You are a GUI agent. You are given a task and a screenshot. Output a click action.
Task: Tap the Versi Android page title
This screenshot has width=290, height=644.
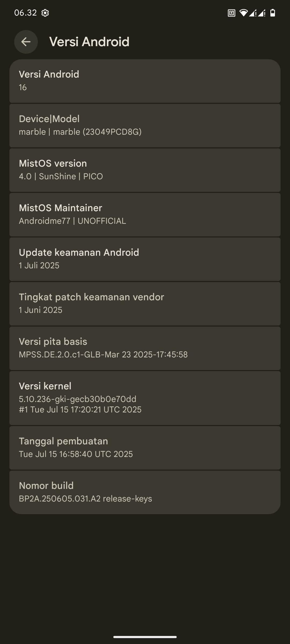click(89, 42)
